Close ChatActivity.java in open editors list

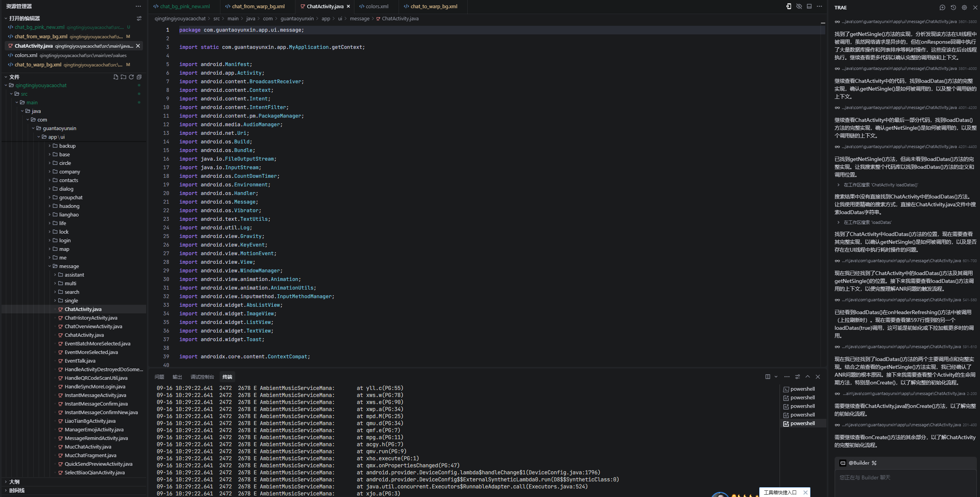[x=138, y=46]
